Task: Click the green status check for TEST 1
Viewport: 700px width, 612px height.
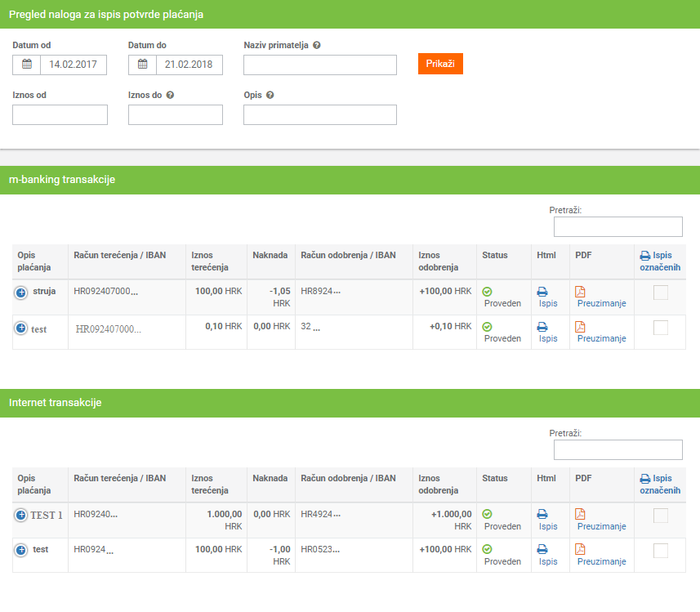Action: pyautogui.click(x=487, y=514)
